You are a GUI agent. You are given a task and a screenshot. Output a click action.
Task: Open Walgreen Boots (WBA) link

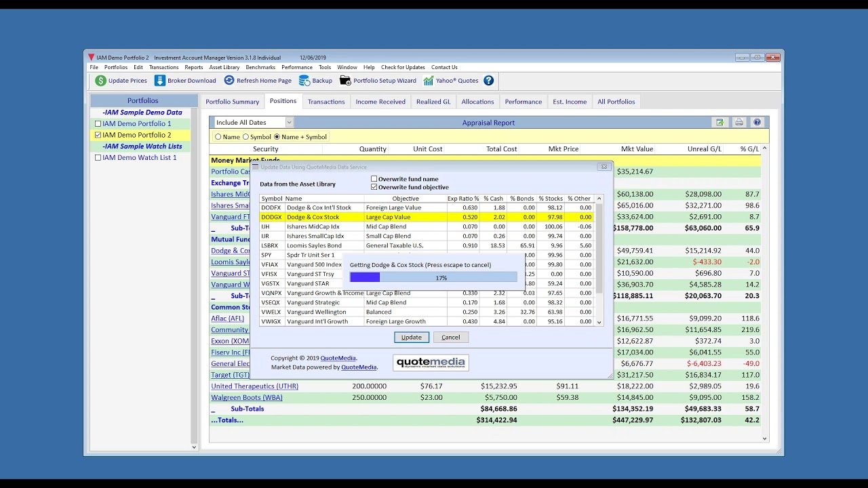point(247,398)
